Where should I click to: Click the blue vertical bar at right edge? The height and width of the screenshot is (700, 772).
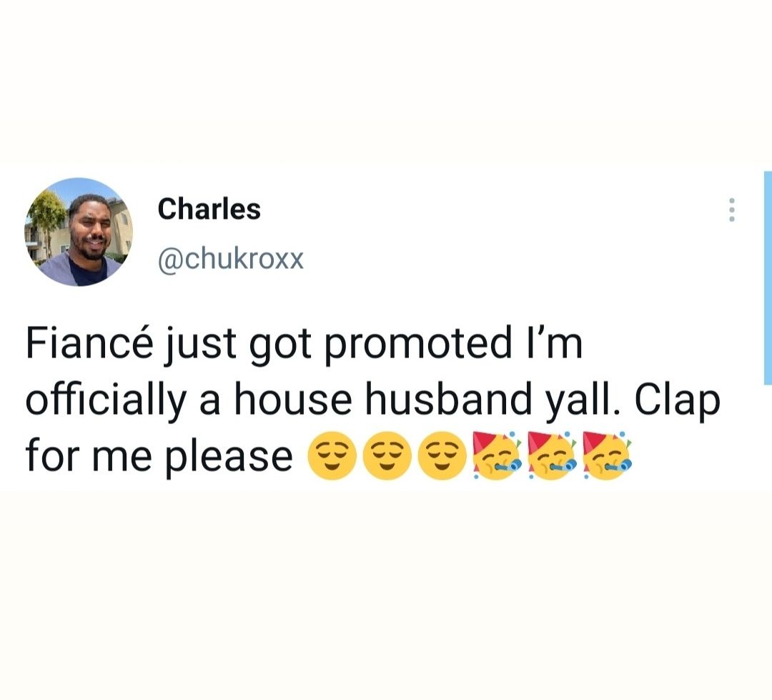point(767,277)
